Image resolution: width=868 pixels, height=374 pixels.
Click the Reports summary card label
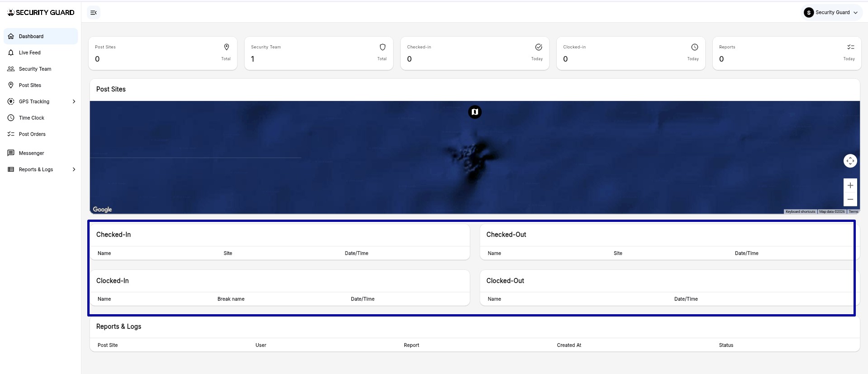point(727,47)
